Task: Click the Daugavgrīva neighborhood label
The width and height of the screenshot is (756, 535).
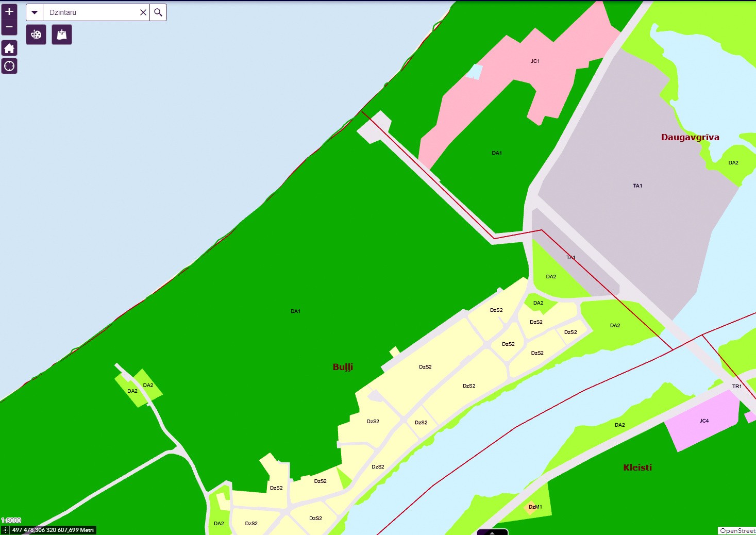Action: (x=690, y=137)
